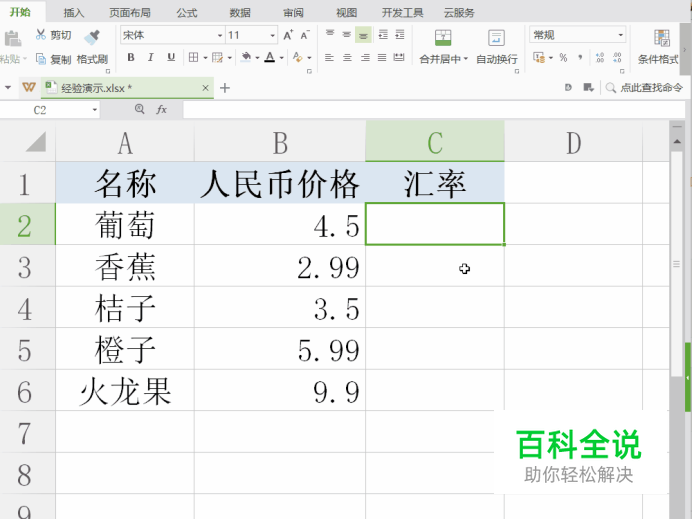Click the font color A icon
Viewport: 692px width, 519px height.
tap(270, 57)
